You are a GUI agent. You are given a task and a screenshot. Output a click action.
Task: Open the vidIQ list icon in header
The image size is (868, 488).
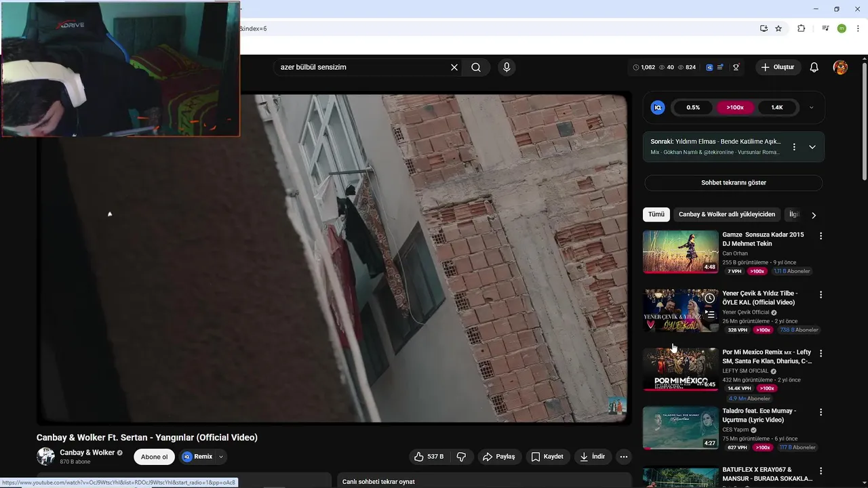pos(720,67)
